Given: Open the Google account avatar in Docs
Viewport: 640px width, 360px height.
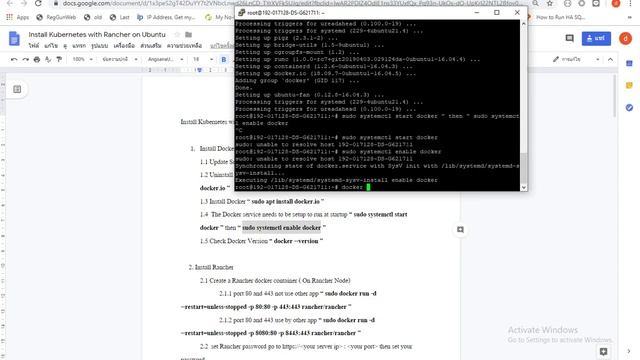Looking at the screenshot, I should (x=625, y=38).
